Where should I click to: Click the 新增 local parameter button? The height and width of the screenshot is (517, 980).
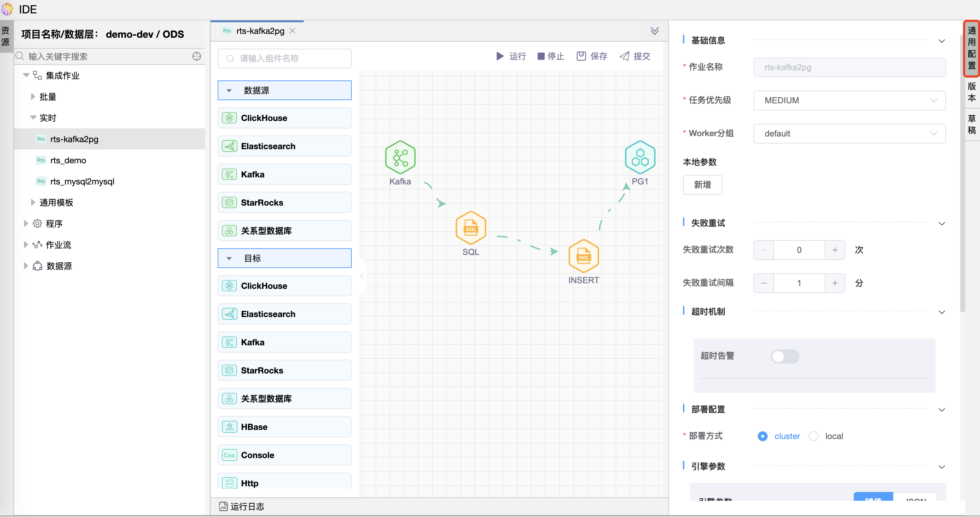(x=702, y=185)
